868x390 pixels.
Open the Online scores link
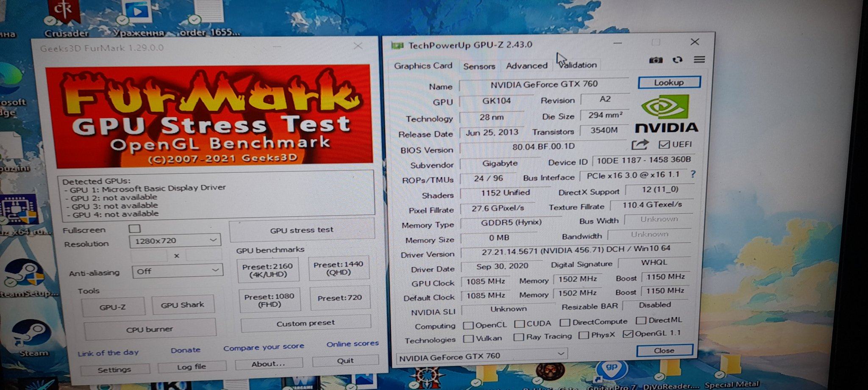click(x=353, y=344)
